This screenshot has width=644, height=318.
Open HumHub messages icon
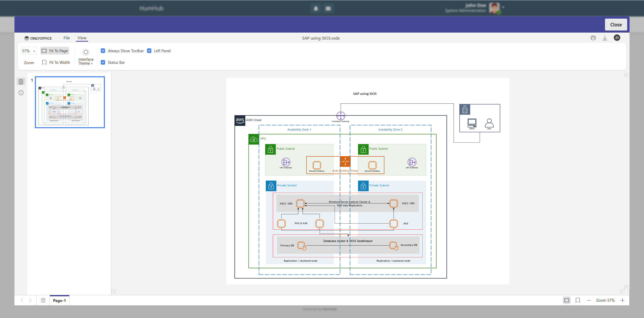point(328,8)
